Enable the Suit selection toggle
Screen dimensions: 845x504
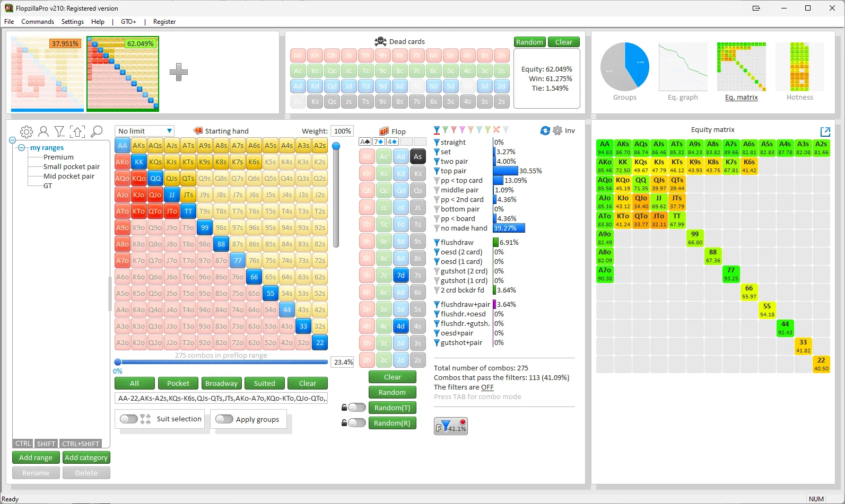(129, 419)
